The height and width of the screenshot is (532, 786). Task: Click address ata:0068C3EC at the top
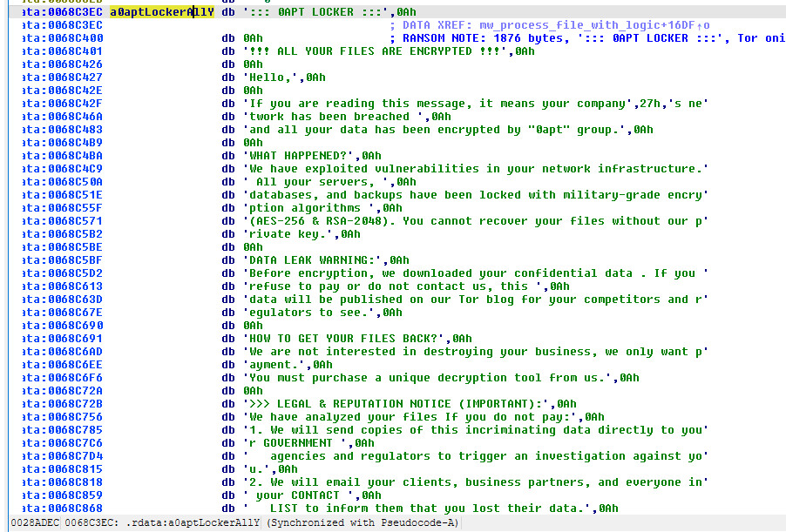click(x=57, y=11)
